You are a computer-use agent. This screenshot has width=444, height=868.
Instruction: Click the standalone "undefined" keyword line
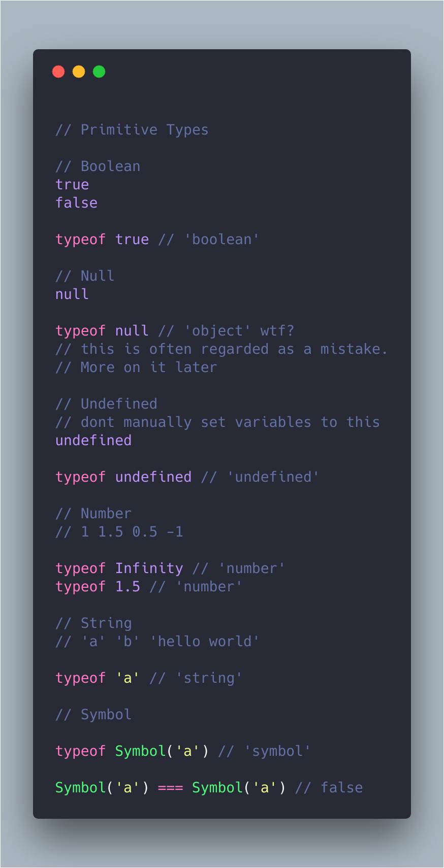coord(93,441)
